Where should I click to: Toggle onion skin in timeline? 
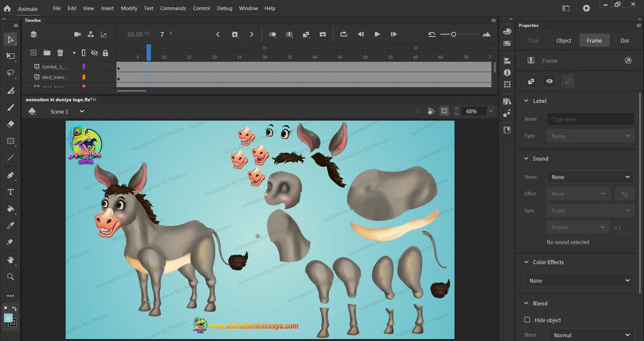(x=272, y=35)
